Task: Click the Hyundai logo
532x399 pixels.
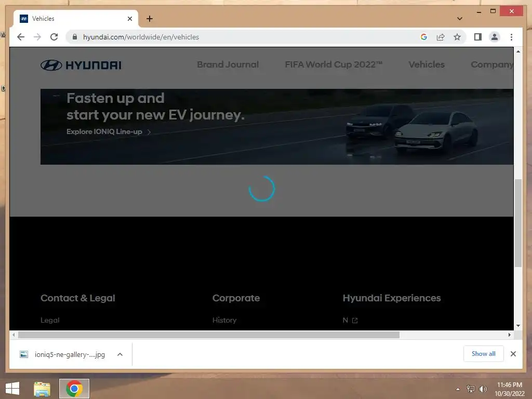Action: click(81, 65)
